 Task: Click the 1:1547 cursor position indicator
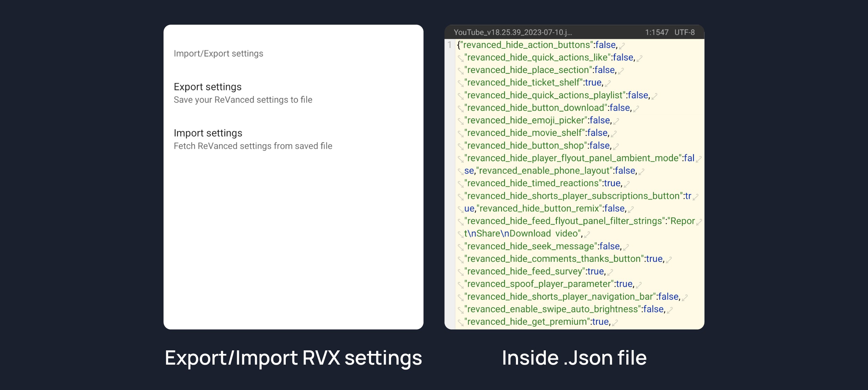tap(657, 32)
